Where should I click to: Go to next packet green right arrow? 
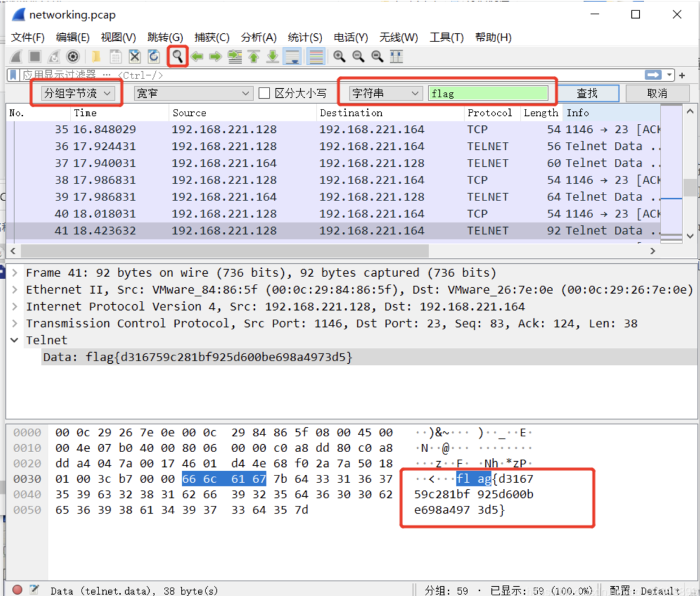tap(216, 56)
